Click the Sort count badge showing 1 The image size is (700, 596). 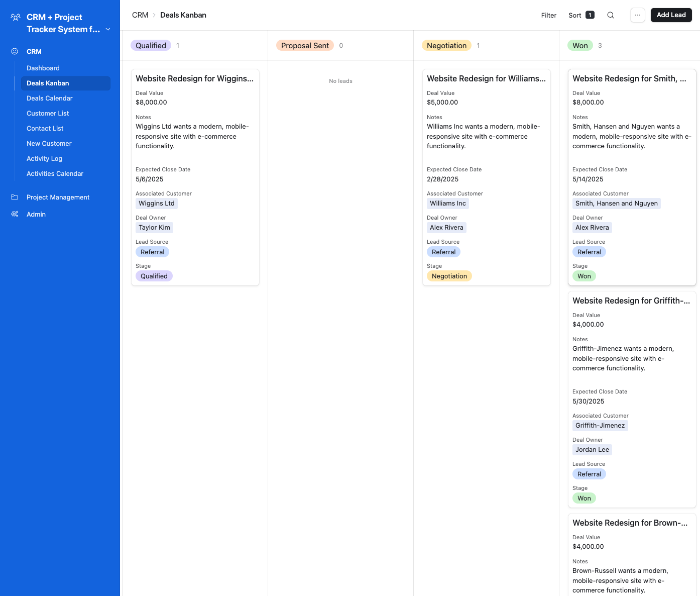590,15
